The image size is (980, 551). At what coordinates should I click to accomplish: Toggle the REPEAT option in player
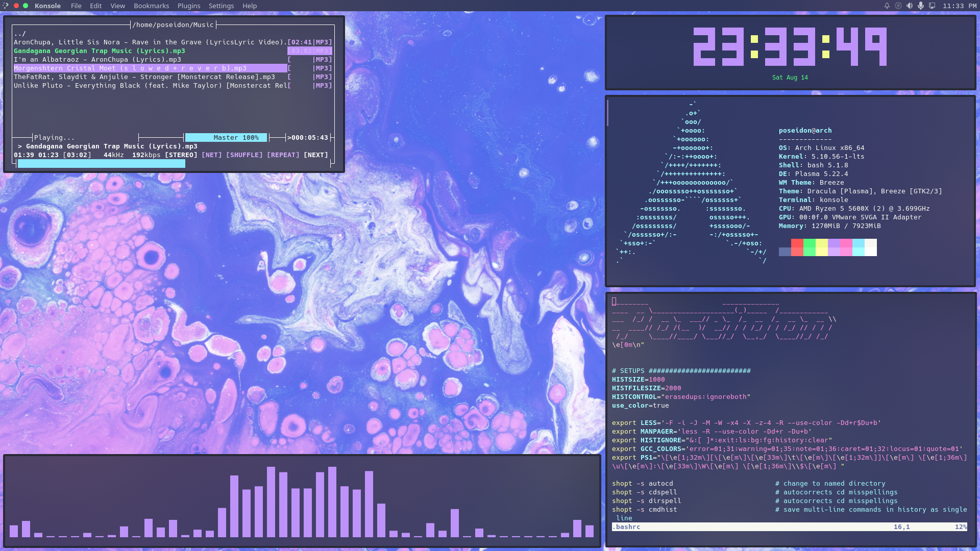coord(283,155)
